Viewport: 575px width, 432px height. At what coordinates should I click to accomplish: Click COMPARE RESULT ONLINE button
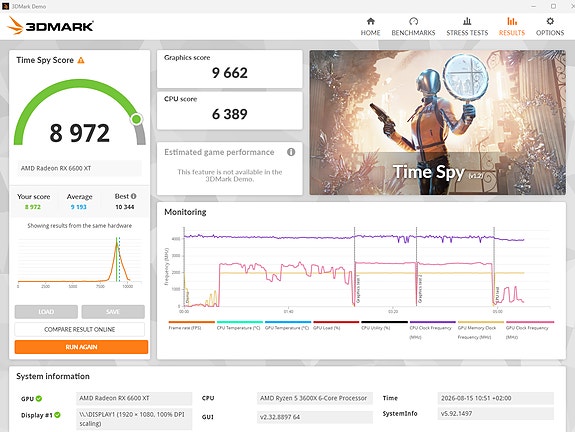pyautogui.click(x=80, y=329)
